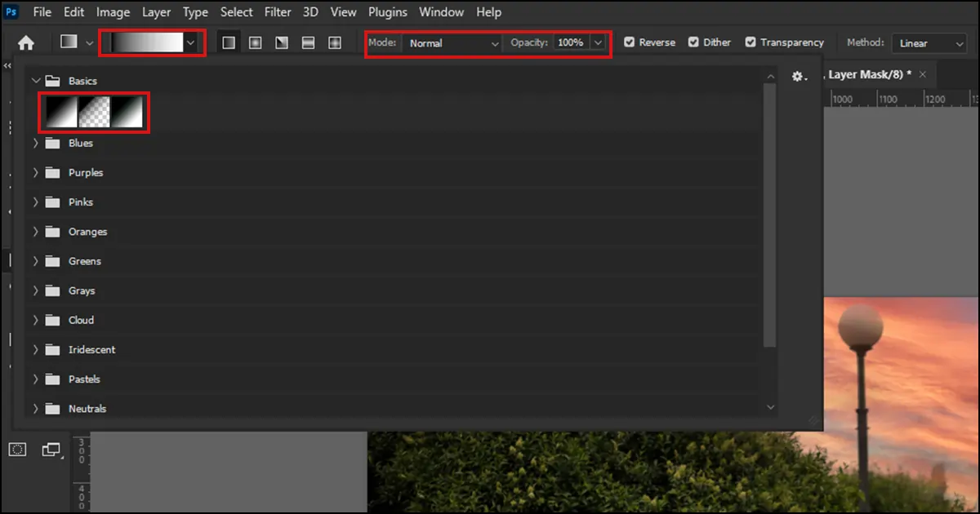Collapse the Basics gradient folder

35,81
